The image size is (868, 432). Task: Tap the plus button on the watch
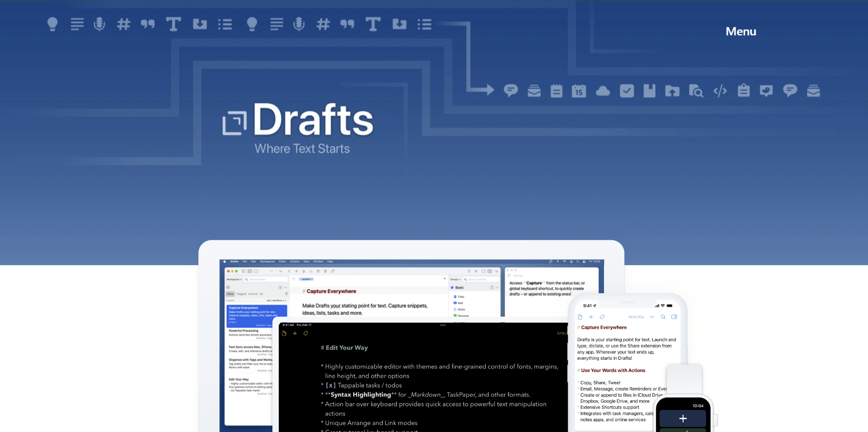[683, 418]
